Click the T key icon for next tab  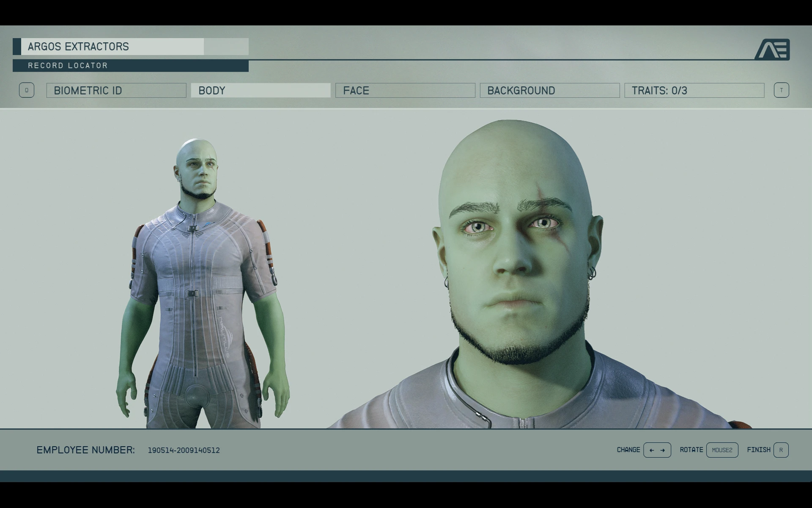pyautogui.click(x=781, y=90)
